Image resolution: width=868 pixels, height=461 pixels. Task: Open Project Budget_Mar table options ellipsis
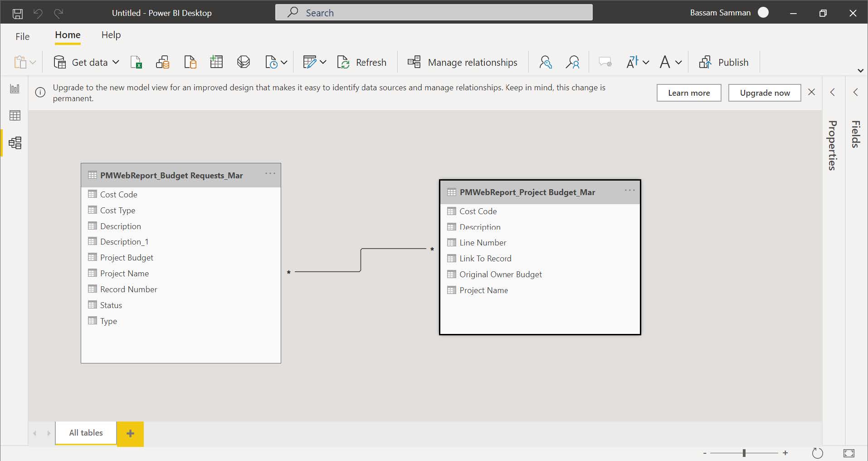click(630, 191)
